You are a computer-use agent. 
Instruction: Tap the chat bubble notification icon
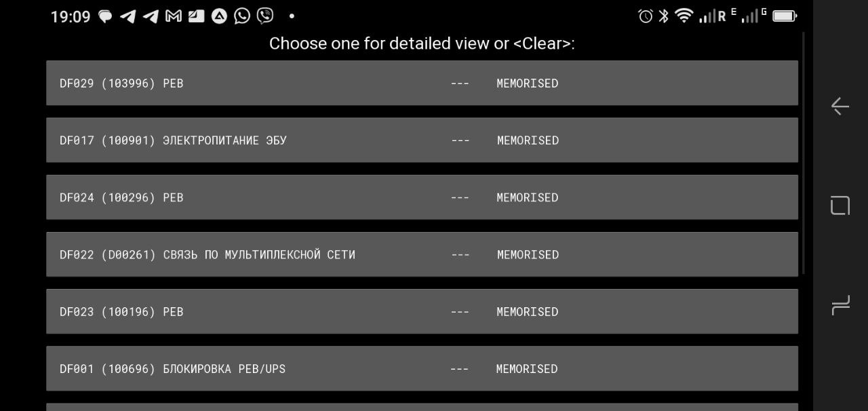pyautogui.click(x=105, y=16)
